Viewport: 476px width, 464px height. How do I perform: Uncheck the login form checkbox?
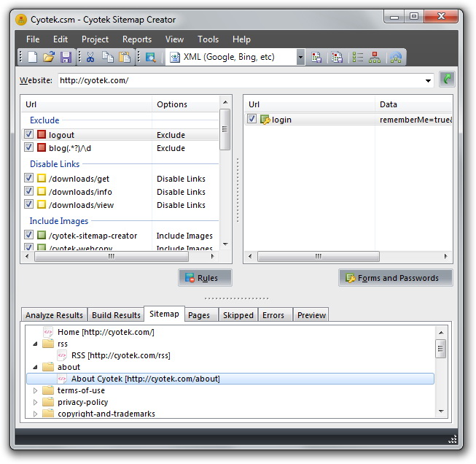tap(251, 119)
